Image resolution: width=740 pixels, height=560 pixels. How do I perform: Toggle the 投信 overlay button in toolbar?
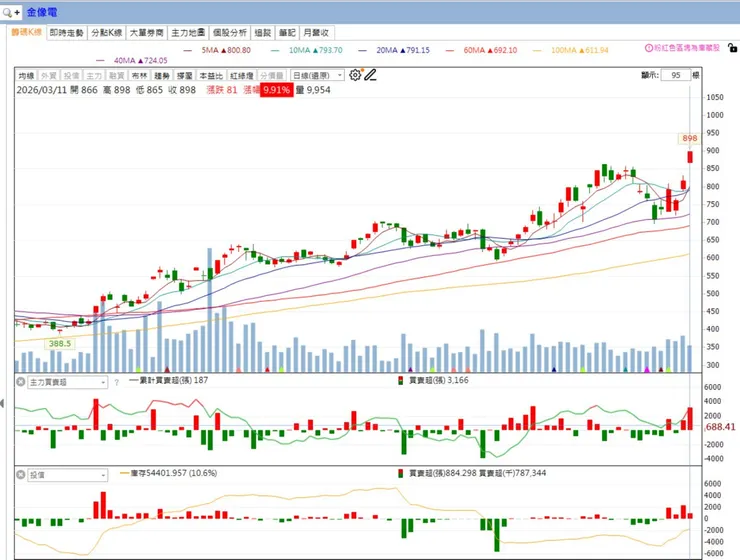pos(72,75)
